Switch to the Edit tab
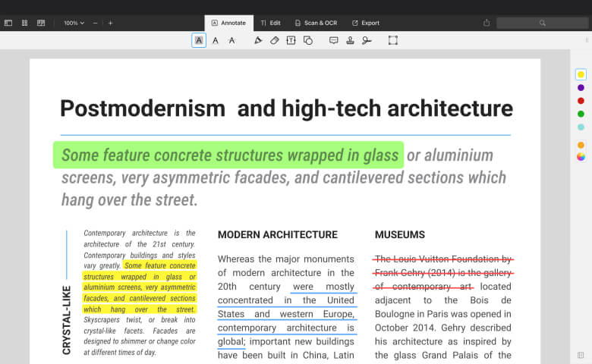592x364 pixels. coord(270,23)
